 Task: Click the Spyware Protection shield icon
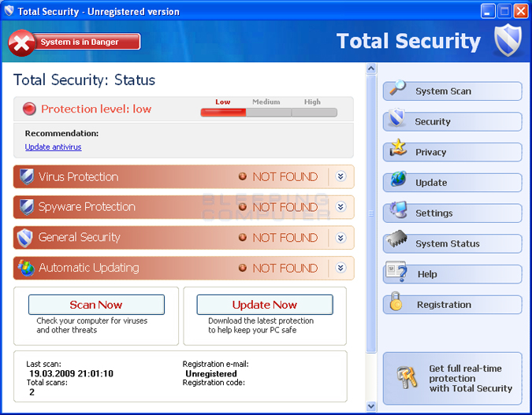point(27,207)
